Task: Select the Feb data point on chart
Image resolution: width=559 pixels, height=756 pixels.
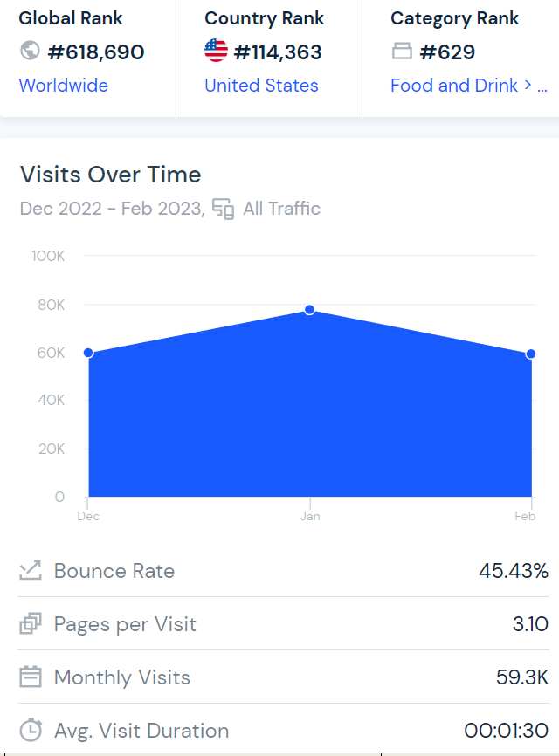Action: click(x=531, y=354)
